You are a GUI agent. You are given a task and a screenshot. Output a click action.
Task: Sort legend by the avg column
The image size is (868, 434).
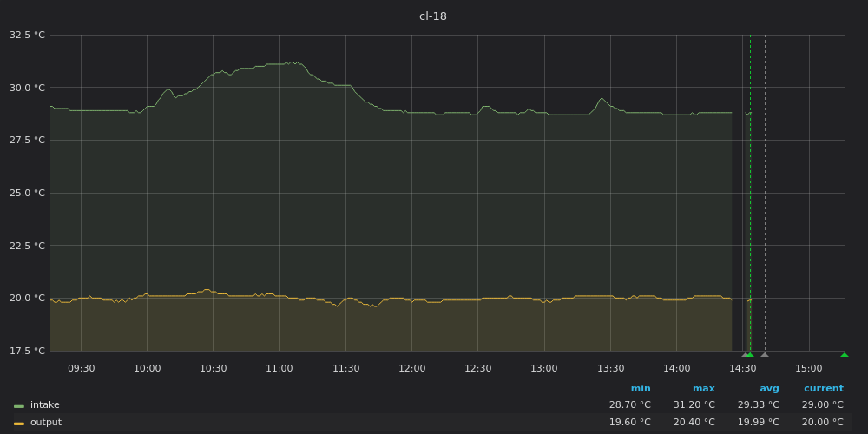tap(769, 389)
